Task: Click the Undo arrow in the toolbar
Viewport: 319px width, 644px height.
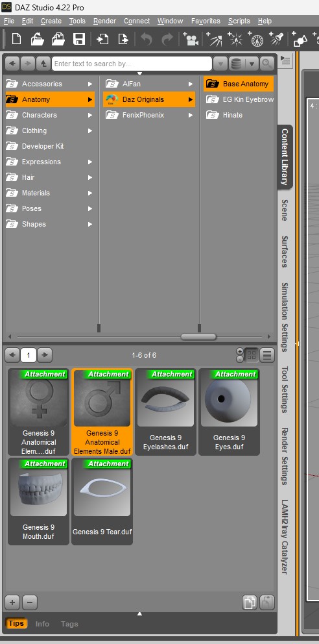Action: 147,39
